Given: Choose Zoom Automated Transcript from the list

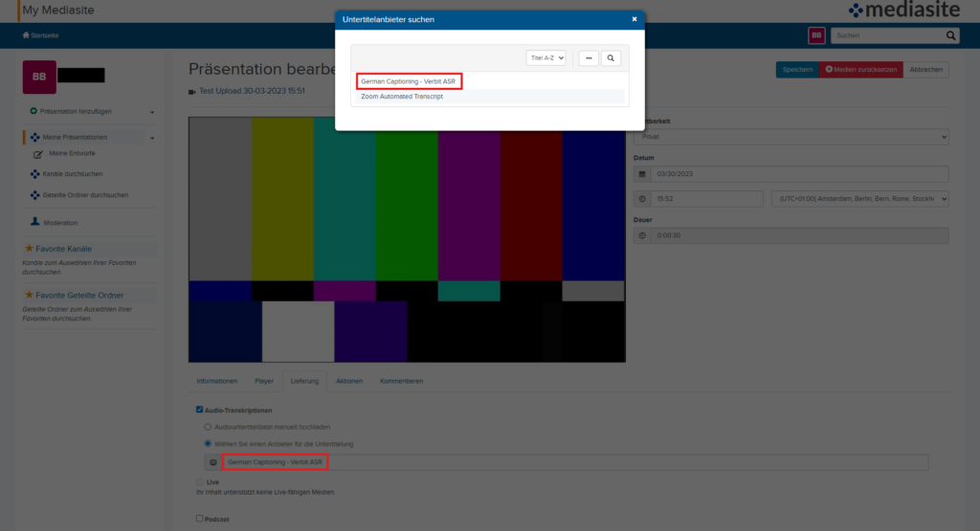Looking at the screenshot, I should click(x=402, y=97).
